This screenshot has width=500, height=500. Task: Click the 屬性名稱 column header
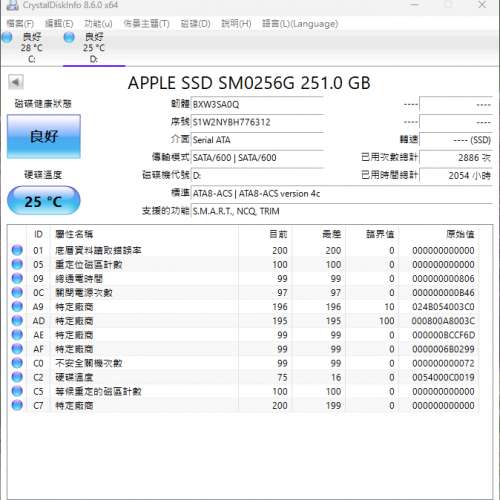point(144,234)
